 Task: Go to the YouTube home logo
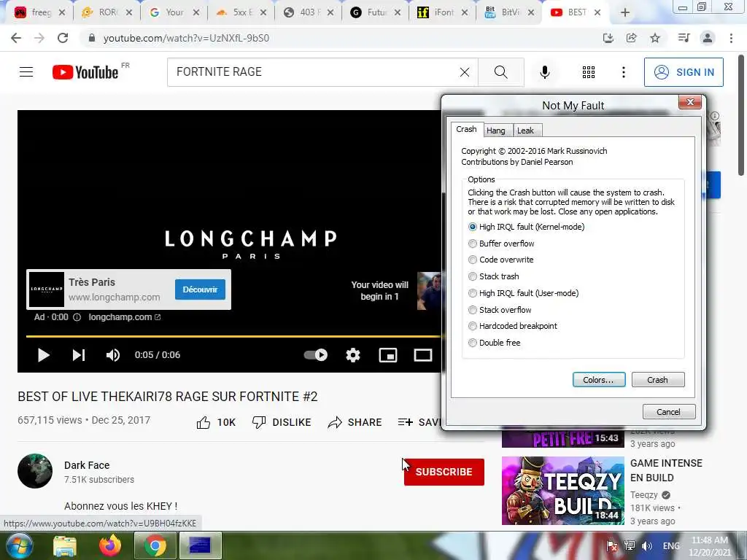[85, 72]
